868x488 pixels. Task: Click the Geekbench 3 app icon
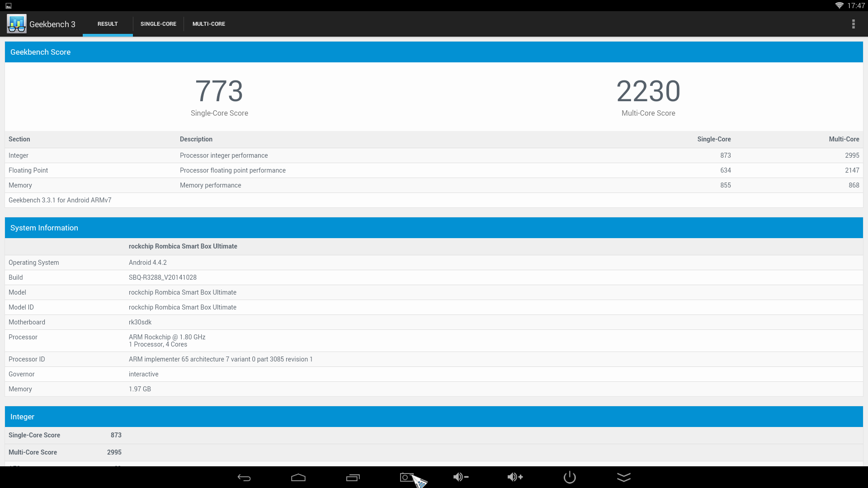tap(17, 24)
